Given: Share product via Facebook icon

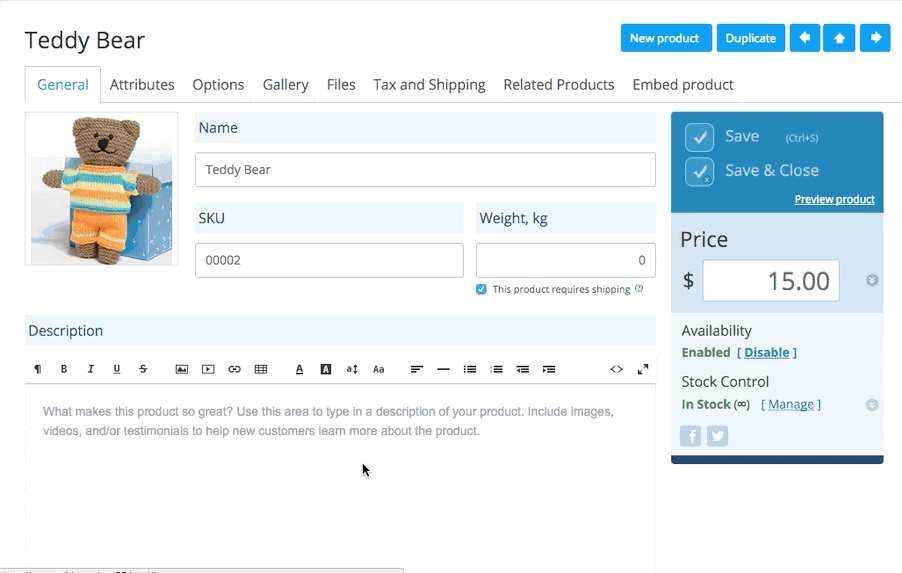Looking at the screenshot, I should (691, 436).
